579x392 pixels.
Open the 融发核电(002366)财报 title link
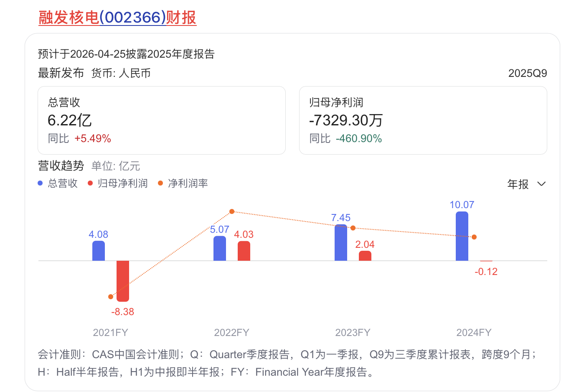click(x=117, y=18)
